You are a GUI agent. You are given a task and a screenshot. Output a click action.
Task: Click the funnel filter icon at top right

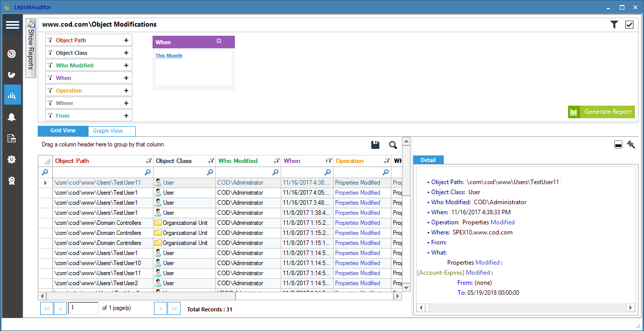point(614,25)
